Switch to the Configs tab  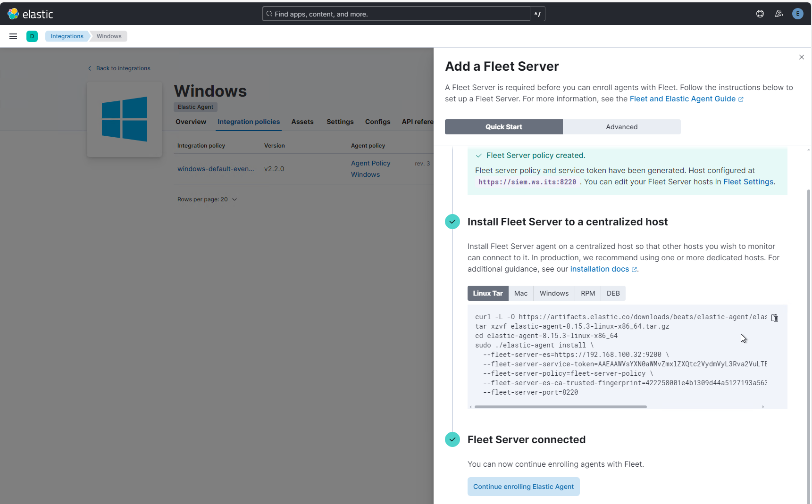click(378, 122)
